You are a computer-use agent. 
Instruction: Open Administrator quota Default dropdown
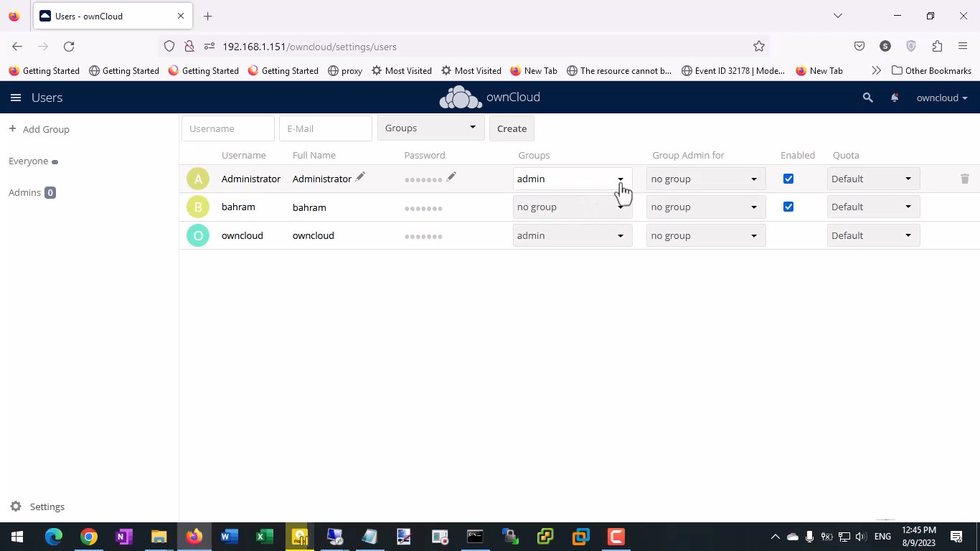click(873, 179)
